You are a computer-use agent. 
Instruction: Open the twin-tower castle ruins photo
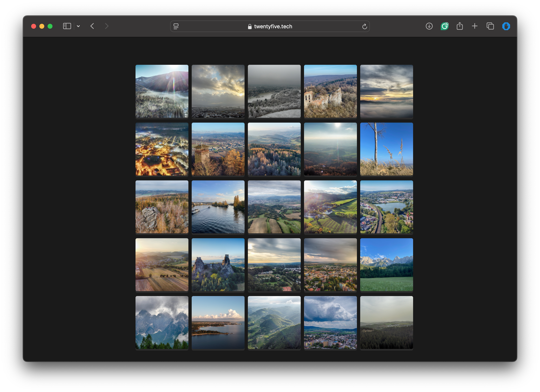[218, 265]
